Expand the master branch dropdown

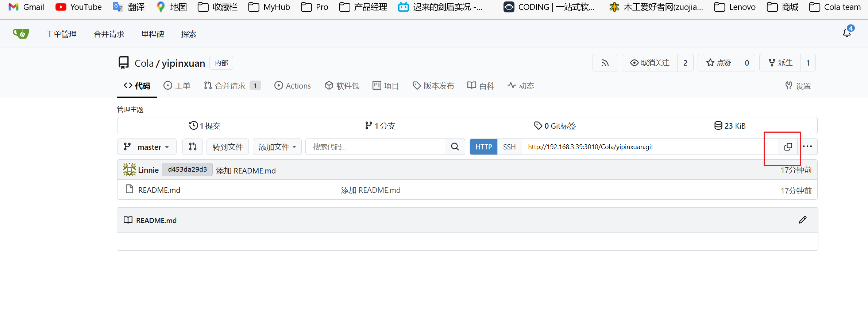point(147,147)
